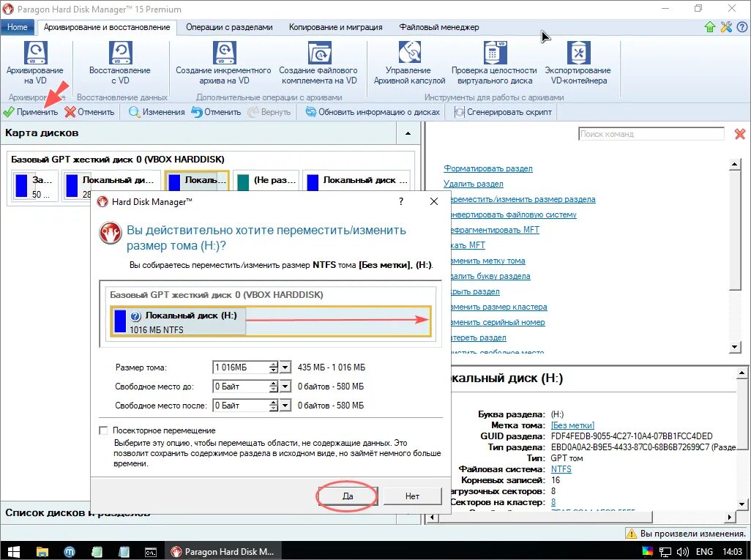Click Изменить размер кластера link

point(498,307)
